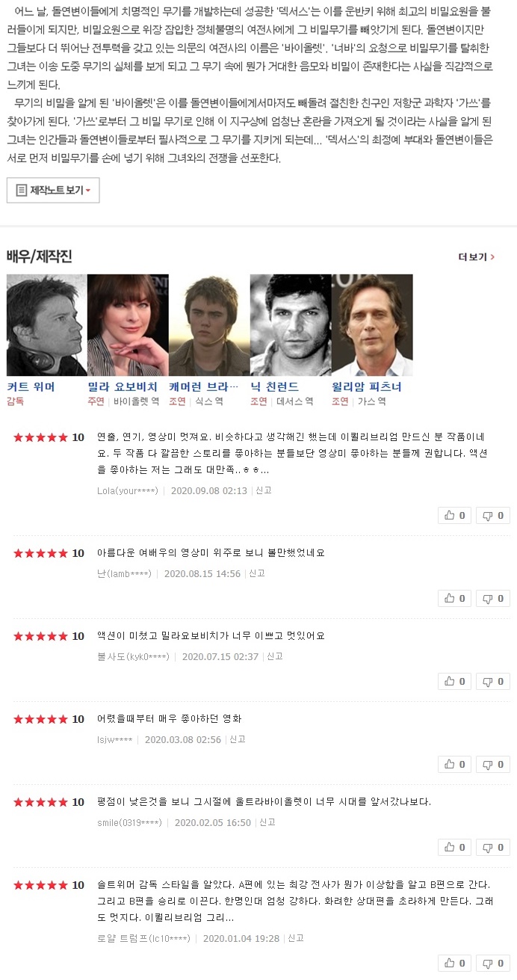Dislike the review by Lola(your****)
Viewport: 517px width, 980px height.
click(493, 515)
